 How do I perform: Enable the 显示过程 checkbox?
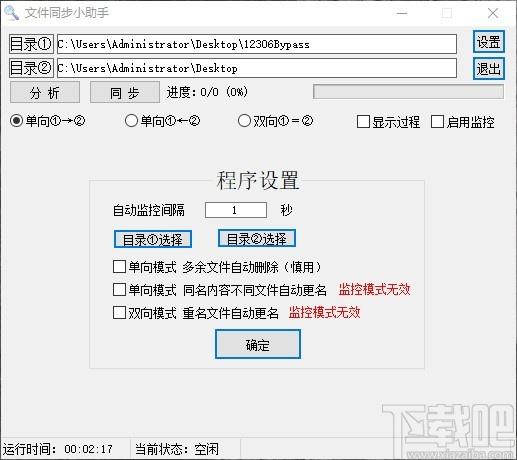[388, 122]
